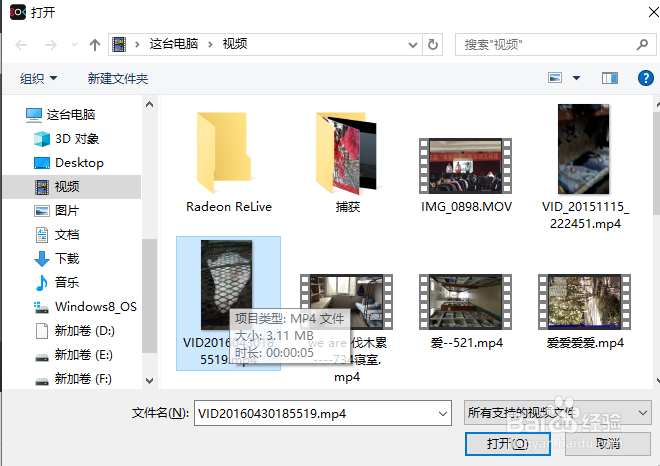This screenshot has height=466, width=660.
Task: Click the Windows8_OS drive icon
Action: pos(41,307)
